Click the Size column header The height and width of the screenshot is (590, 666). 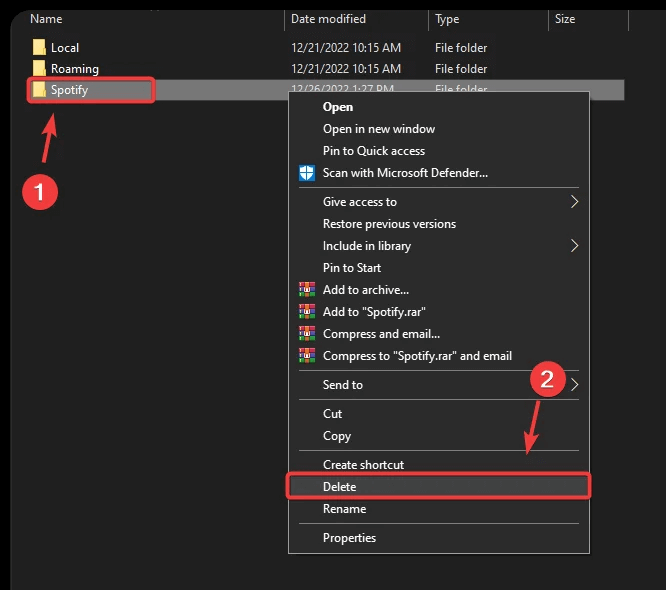563,19
